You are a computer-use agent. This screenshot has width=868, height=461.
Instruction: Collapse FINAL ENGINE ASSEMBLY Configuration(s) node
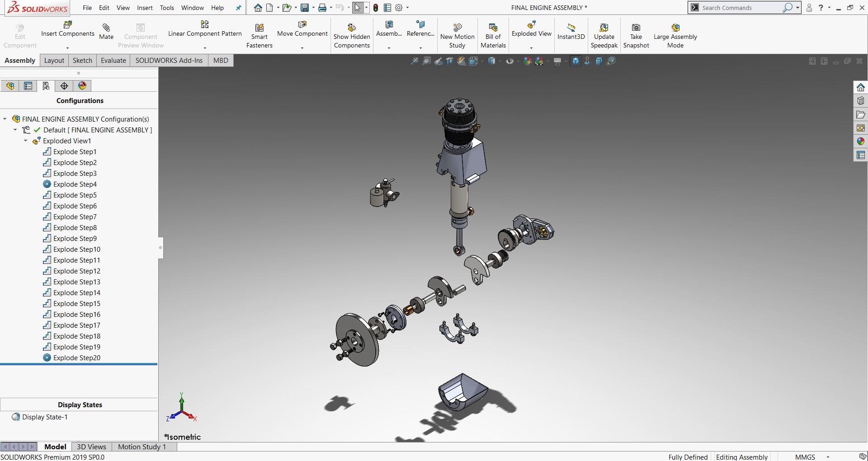click(5, 119)
